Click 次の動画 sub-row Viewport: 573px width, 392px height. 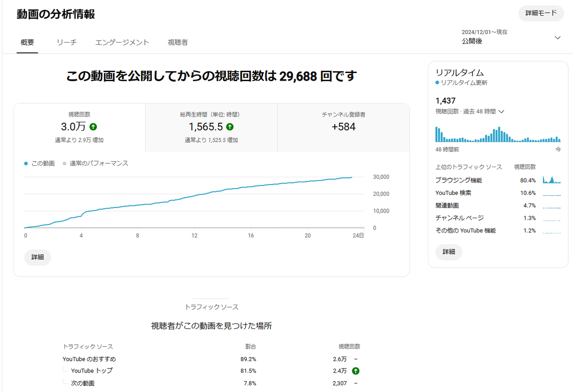(212, 383)
